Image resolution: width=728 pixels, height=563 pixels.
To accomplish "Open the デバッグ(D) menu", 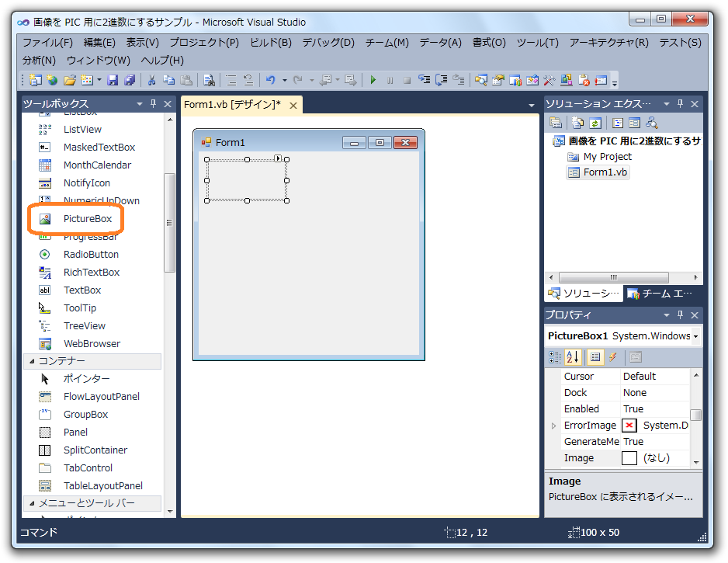I will pyautogui.click(x=328, y=43).
